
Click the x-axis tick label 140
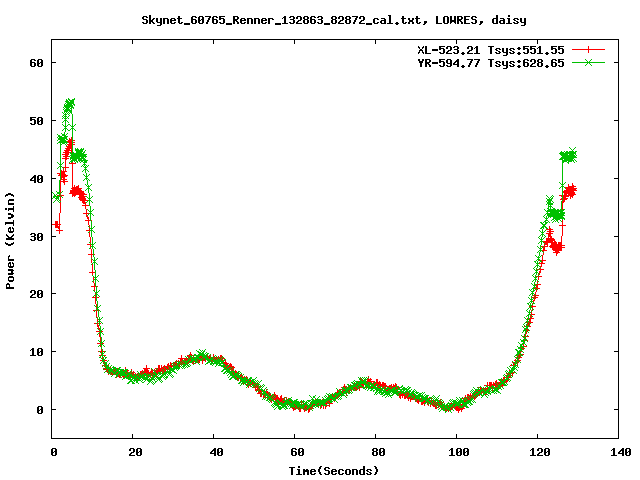pos(620,452)
